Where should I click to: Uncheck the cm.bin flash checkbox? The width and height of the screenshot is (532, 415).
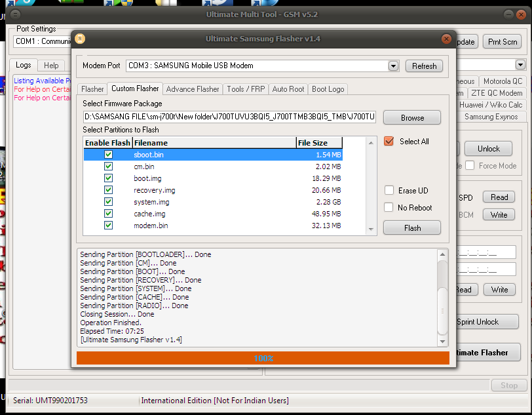click(x=108, y=167)
